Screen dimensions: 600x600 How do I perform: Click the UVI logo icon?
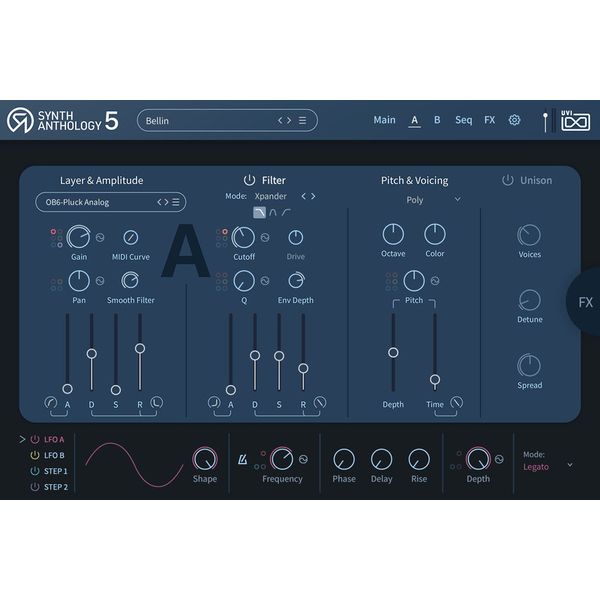575,121
